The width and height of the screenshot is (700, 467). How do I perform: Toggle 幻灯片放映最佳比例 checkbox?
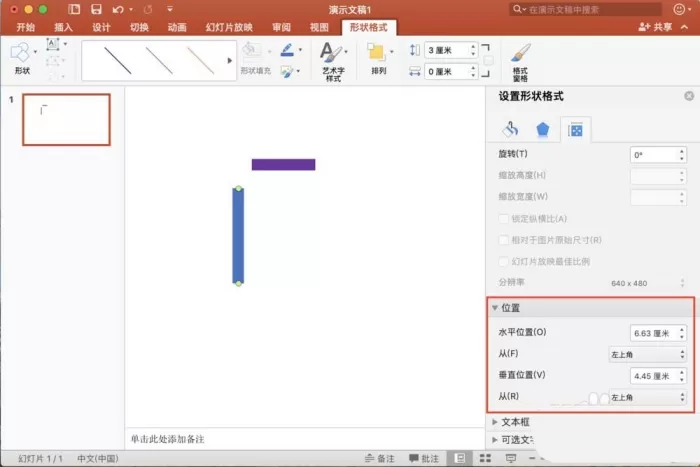pyautogui.click(x=503, y=261)
